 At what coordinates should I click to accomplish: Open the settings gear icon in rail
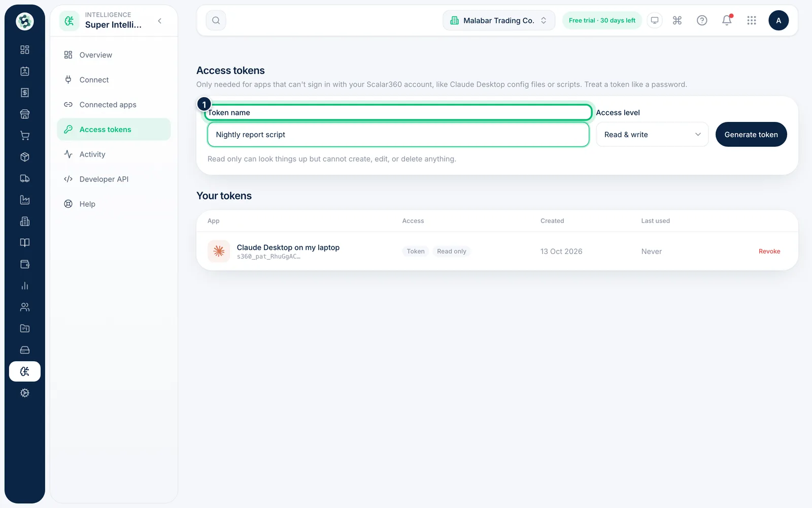(x=24, y=393)
